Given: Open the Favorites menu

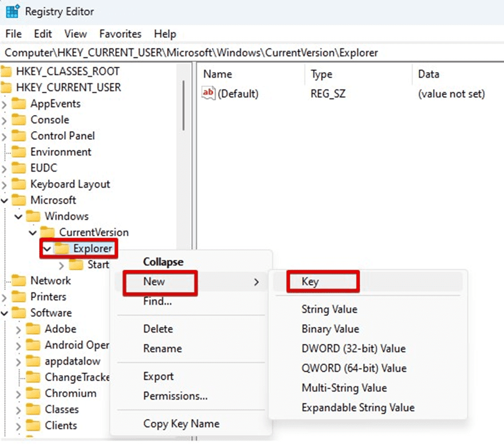Looking at the screenshot, I should pyautogui.click(x=120, y=34).
